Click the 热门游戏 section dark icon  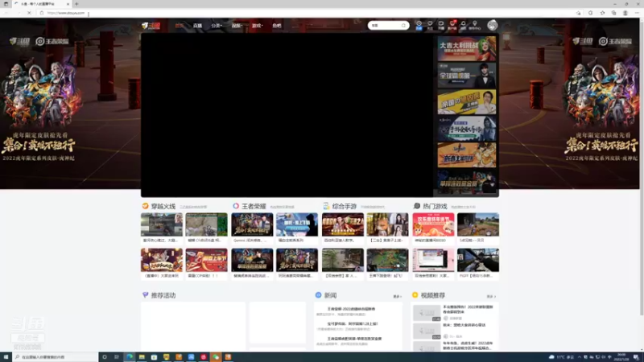click(x=417, y=206)
